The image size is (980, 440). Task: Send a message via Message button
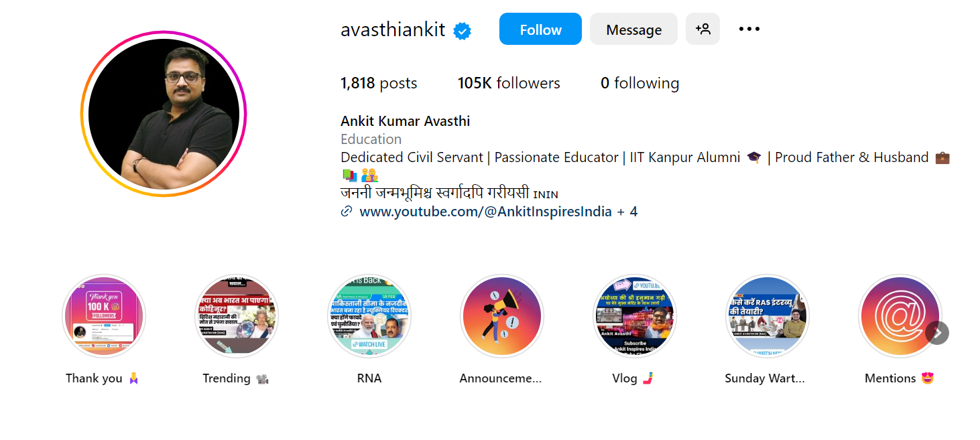click(x=633, y=29)
